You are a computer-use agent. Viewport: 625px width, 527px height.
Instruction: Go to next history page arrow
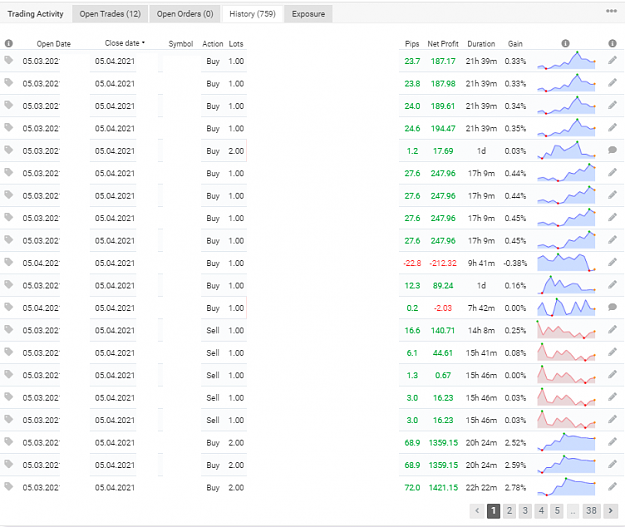point(611,511)
